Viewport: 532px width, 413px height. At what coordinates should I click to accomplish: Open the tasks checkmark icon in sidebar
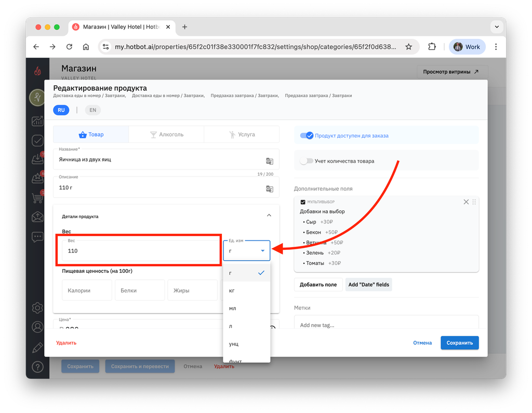pyautogui.click(x=37, y=140)
